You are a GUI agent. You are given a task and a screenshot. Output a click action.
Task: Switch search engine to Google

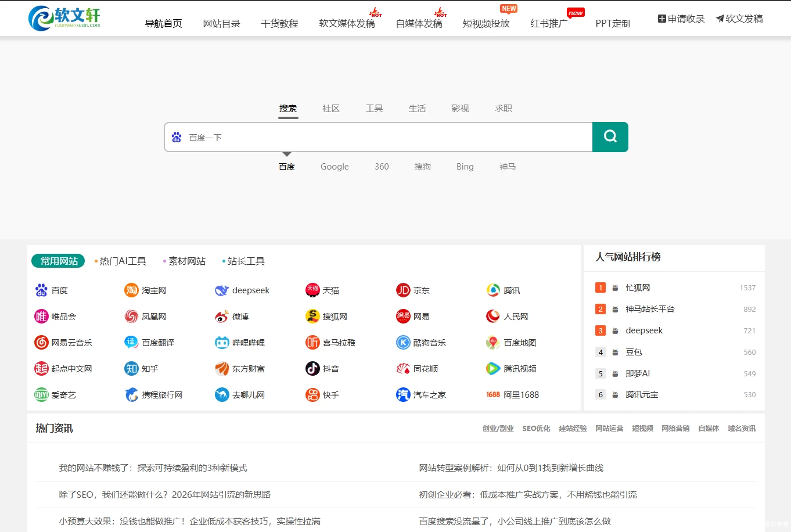point(334,167)
